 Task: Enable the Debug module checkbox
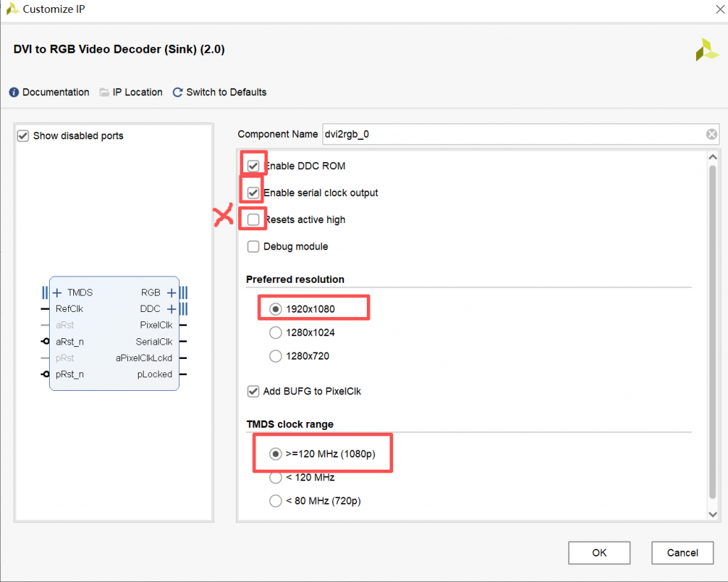coord(253,247)
